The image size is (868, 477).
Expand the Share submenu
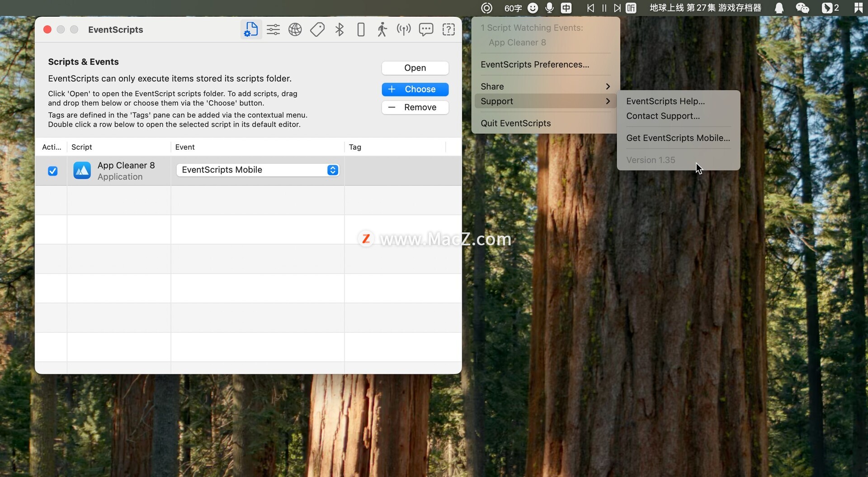pos(545,86)
